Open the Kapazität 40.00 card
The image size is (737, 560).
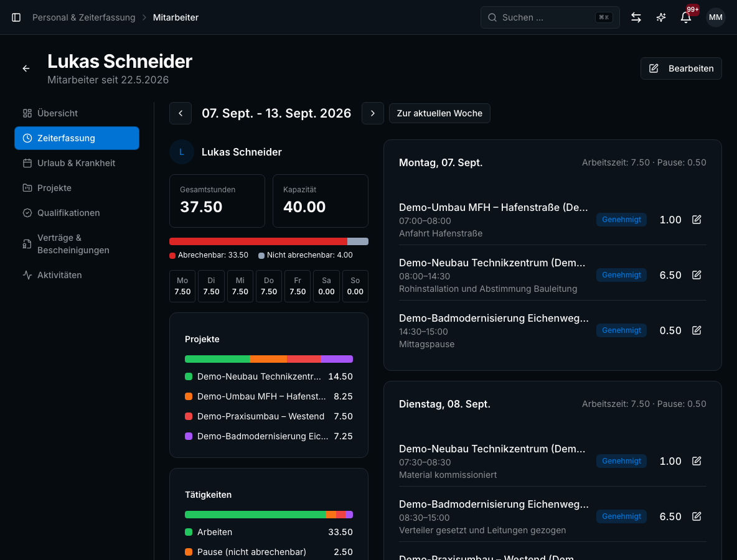[x=321, y=201]
